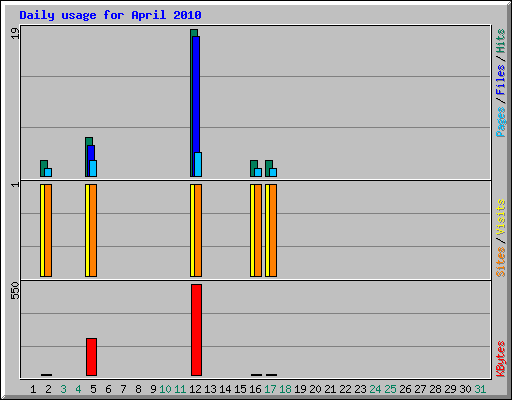The height and width of the screenshot is (400, 512).
Task: Click day label '8' on the x-axis
Action: [x=138, y=389]
